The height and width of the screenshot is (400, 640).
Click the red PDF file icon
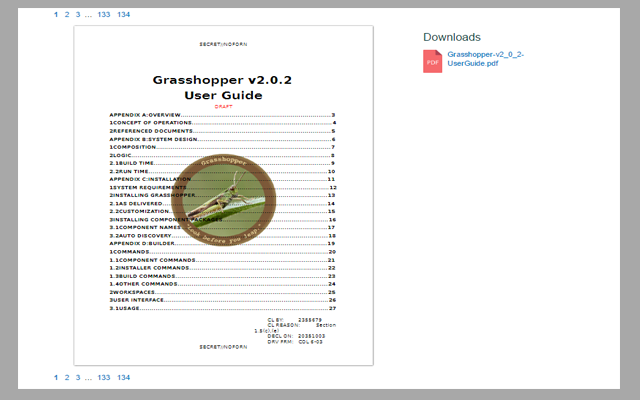point(433,59)
